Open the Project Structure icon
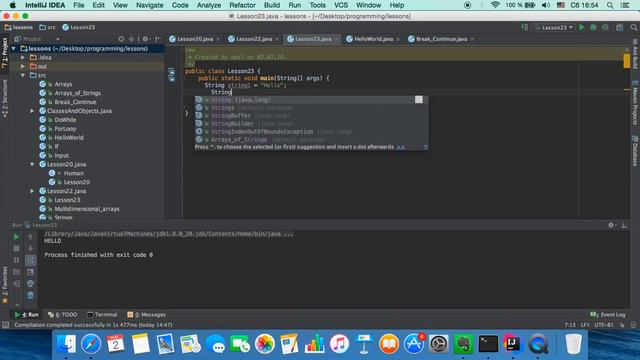 620,27
